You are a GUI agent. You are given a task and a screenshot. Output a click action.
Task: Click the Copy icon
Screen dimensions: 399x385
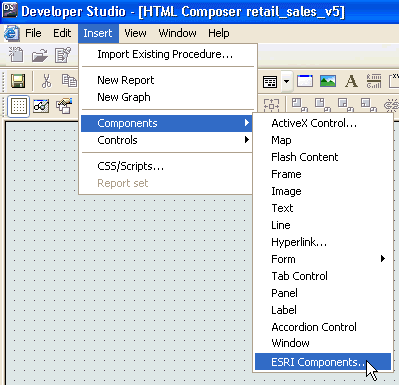point(69,81)
